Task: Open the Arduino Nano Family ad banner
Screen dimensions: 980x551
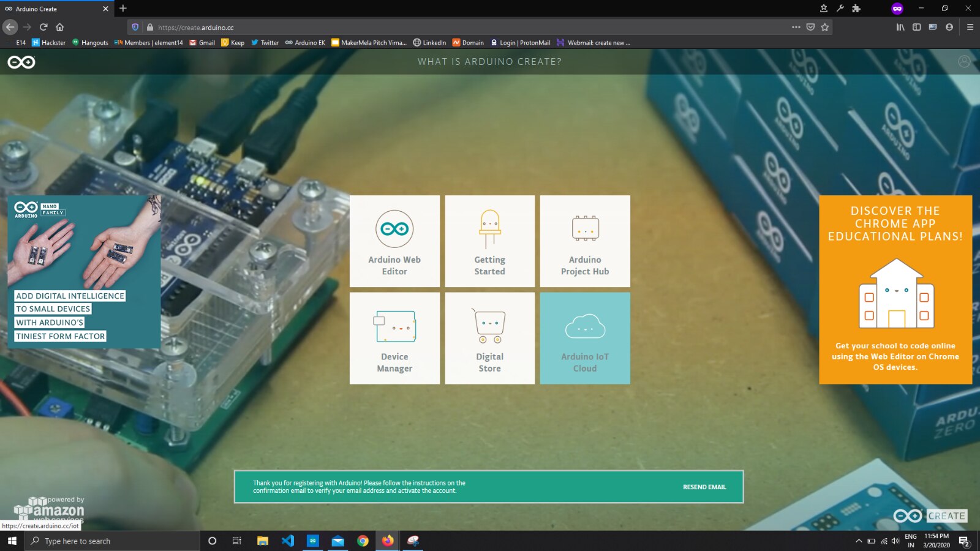Action: (x=85, y=272)
